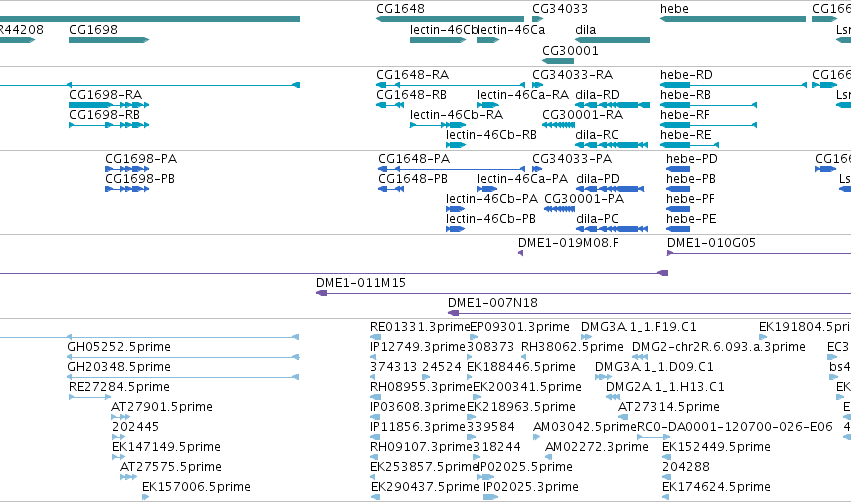Click EST GH20348.5prime label
Image resolution: width=851 pixels, height=502 pixels.
[x=119, y=367]
